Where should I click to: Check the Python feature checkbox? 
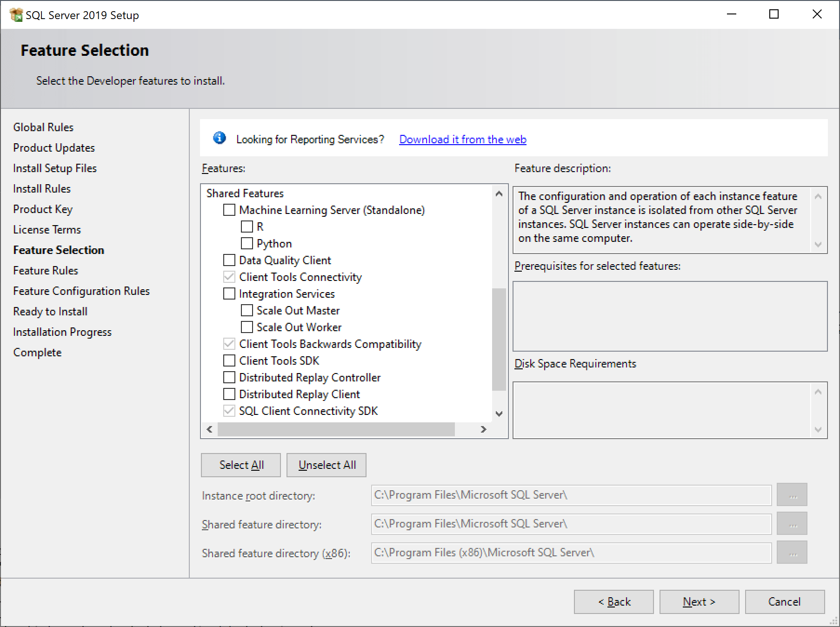tap(247, 244)
